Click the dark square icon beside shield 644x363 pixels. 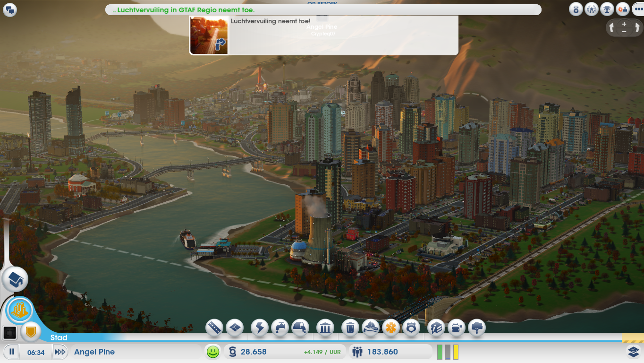pos(10,333)
